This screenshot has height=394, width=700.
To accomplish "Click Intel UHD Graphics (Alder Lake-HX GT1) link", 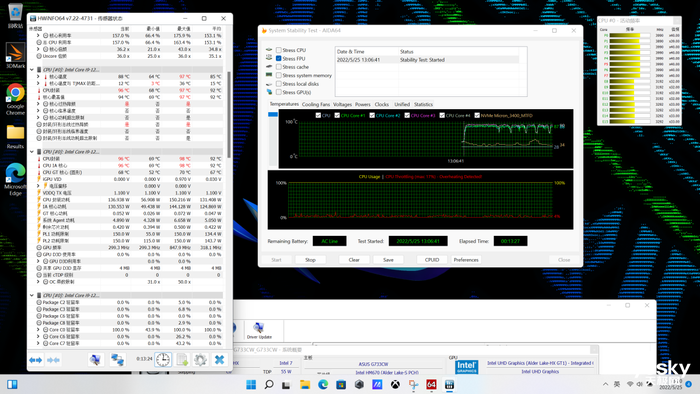I will 540,363.
